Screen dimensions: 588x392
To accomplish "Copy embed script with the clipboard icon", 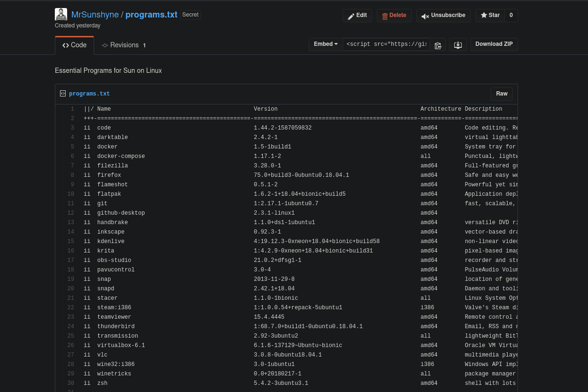I will click(x=438, y=45).
